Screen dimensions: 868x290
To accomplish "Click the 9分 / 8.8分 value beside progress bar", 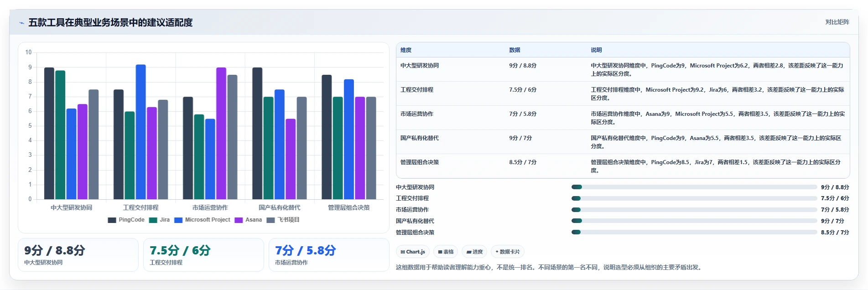I will point(835,187).
